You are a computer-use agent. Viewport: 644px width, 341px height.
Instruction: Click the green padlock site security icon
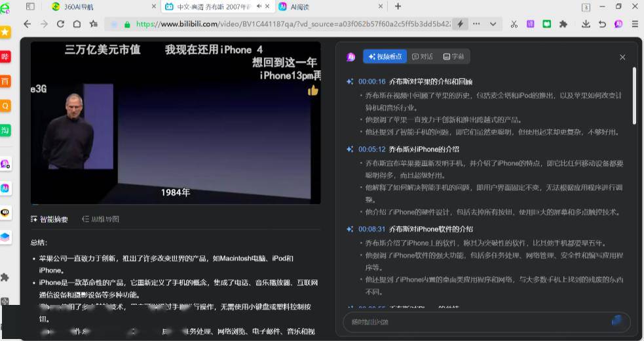pyautogui.click(x=127, y=24)
